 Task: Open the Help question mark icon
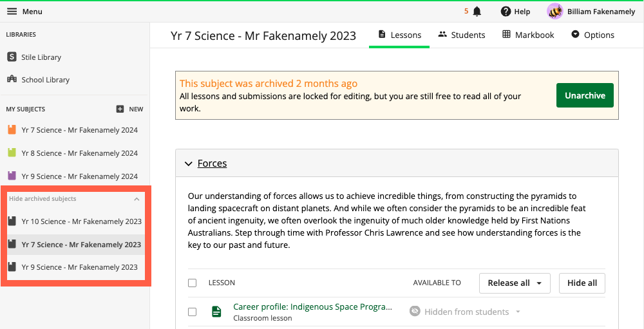click(506, 12)
